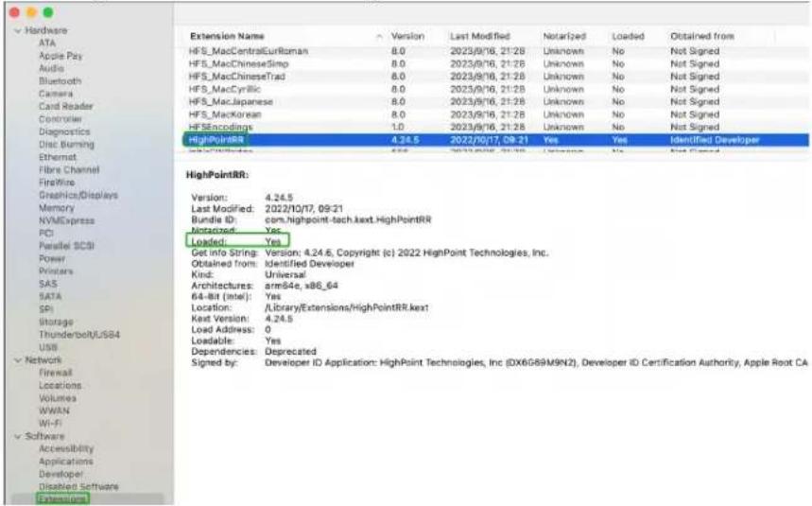Click the Dependencies value Deprecated
This screenshot has width=812, height=506.
coord(290,352)
